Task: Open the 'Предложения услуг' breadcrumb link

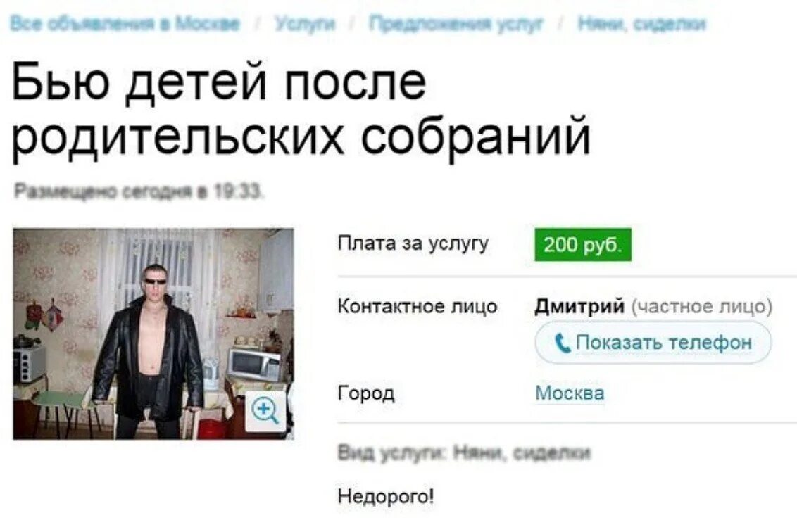Action: pyautogui.click(x=456, y=23)
